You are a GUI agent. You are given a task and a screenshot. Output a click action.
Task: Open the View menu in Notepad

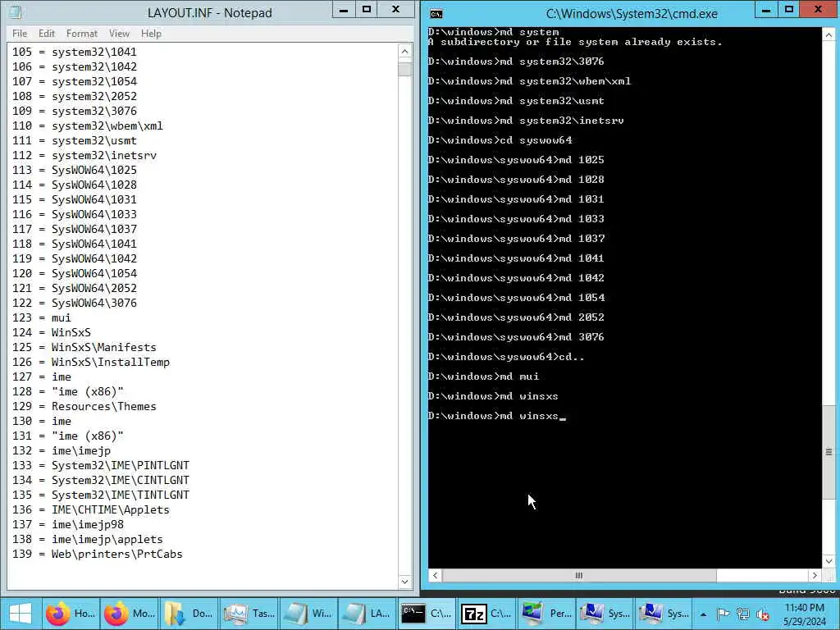point(119,33)
